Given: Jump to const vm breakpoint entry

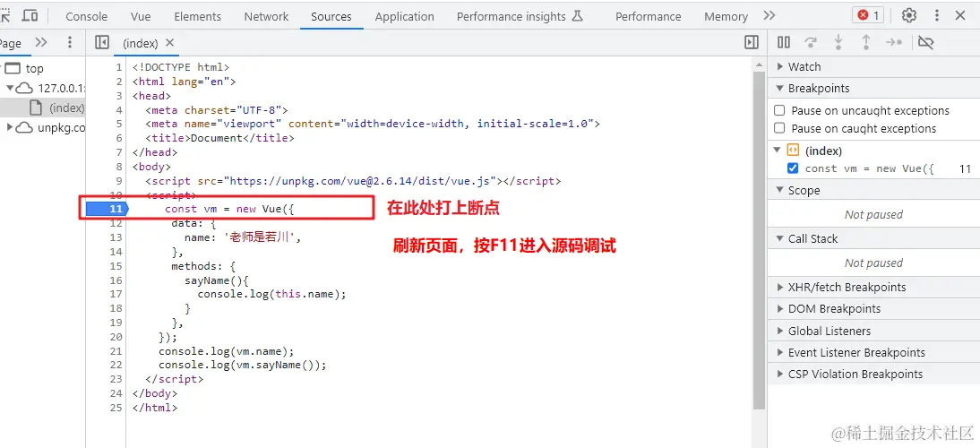Looking at the screenshot, I should click(x=869, y=168).
